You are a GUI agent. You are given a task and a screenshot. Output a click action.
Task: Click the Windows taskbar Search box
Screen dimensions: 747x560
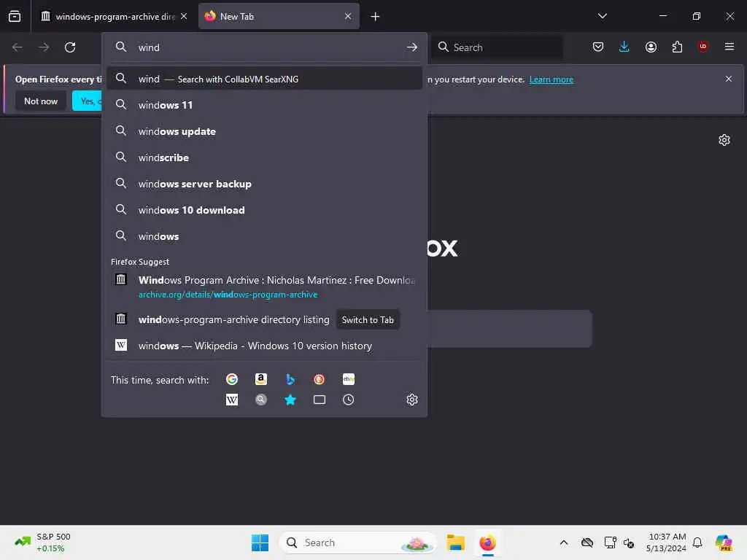357,542
